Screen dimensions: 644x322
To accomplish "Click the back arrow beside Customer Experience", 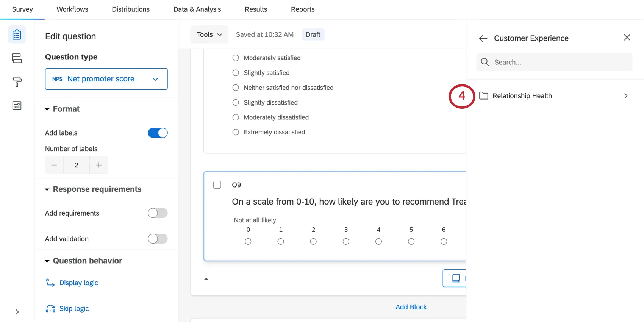I will pos(483,38).
